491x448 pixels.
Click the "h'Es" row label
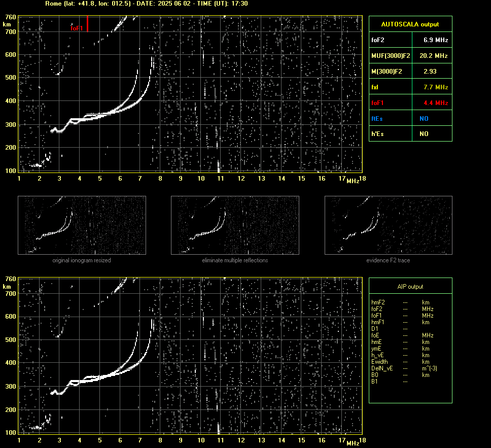click(x=377, y=134)
